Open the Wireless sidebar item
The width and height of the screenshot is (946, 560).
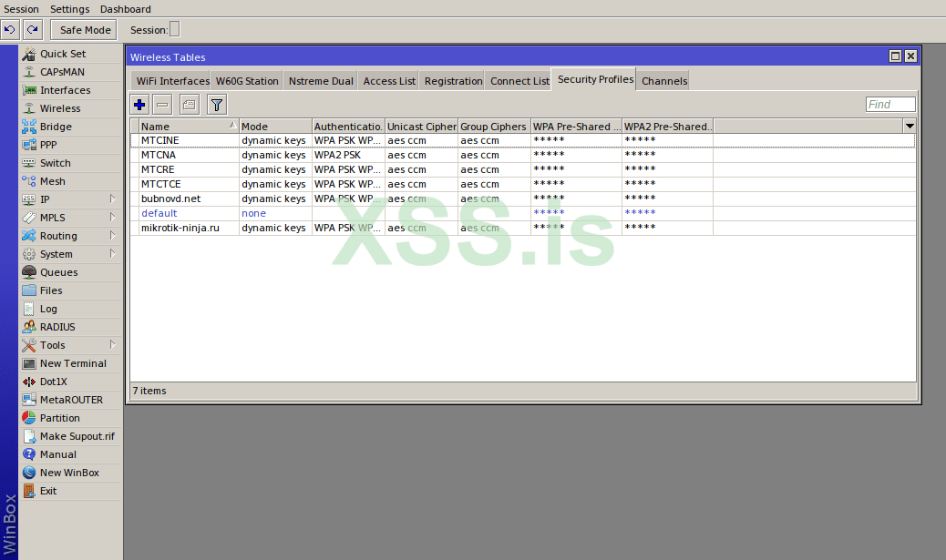[x=70, y=108]
